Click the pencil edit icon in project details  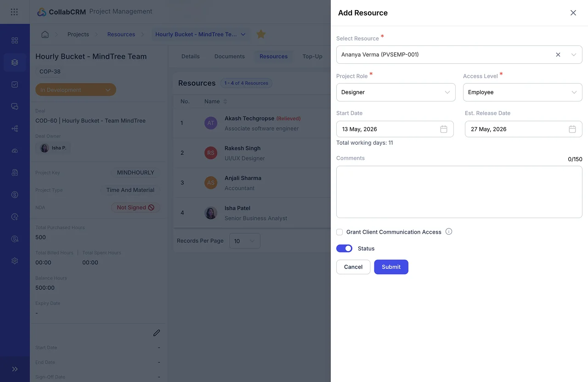[157, 333]
